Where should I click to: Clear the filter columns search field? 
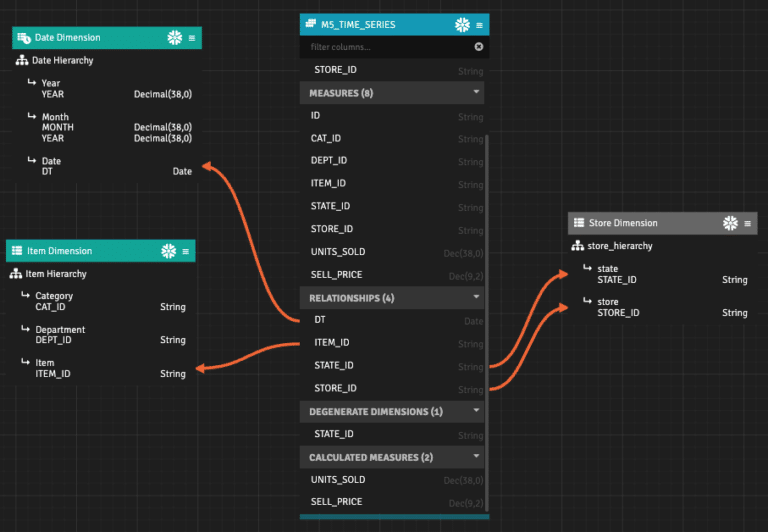pos(478,47)
